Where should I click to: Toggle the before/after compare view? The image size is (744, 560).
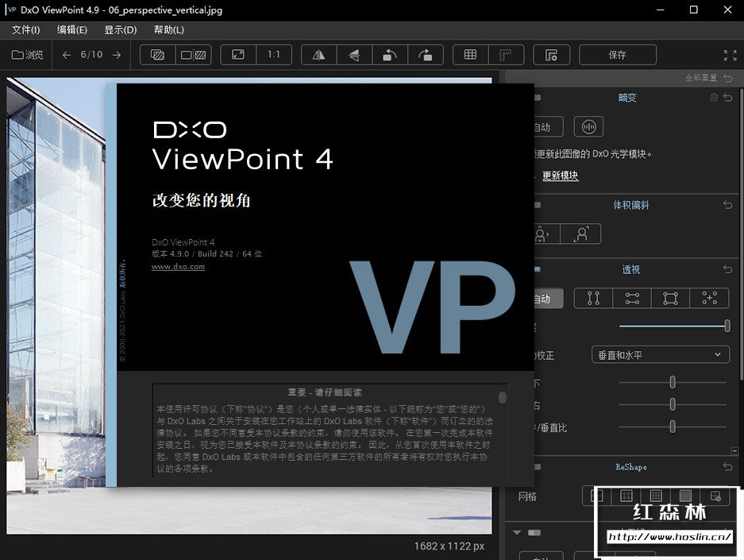pyautogui.click(x=157, y=55)
